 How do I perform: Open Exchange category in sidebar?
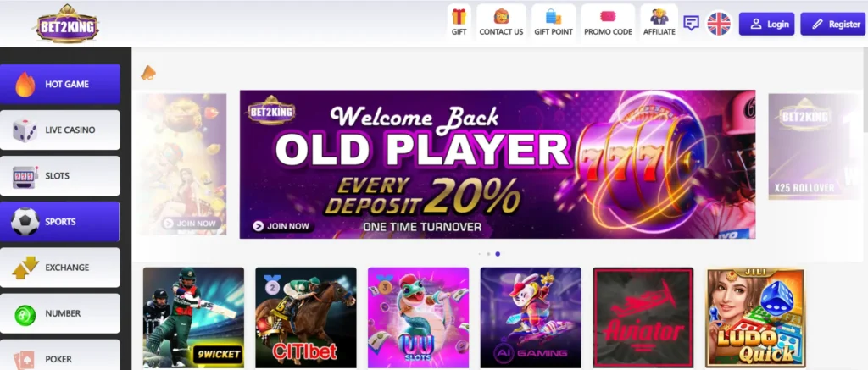[x=60, y=268]
